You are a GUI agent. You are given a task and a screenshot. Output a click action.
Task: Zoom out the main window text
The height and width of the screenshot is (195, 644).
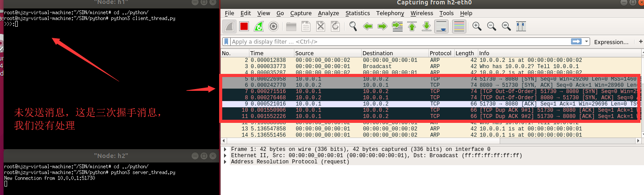coord(492,26)
